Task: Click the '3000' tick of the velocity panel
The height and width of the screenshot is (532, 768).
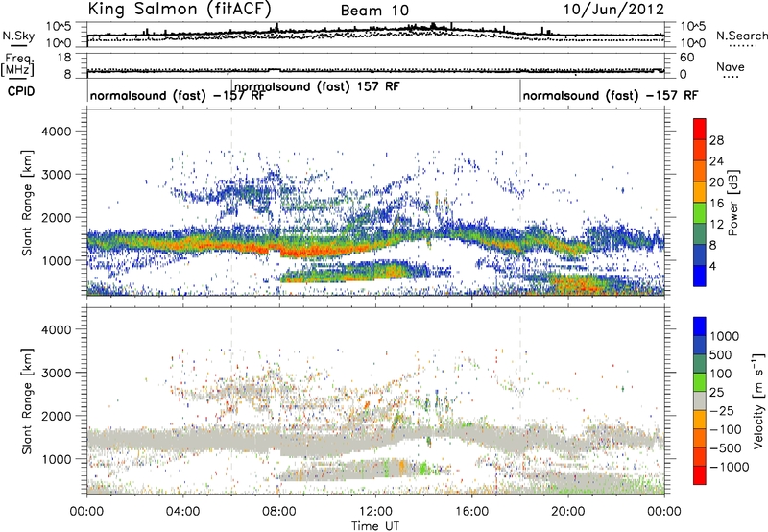Action: tap(57, 373)
